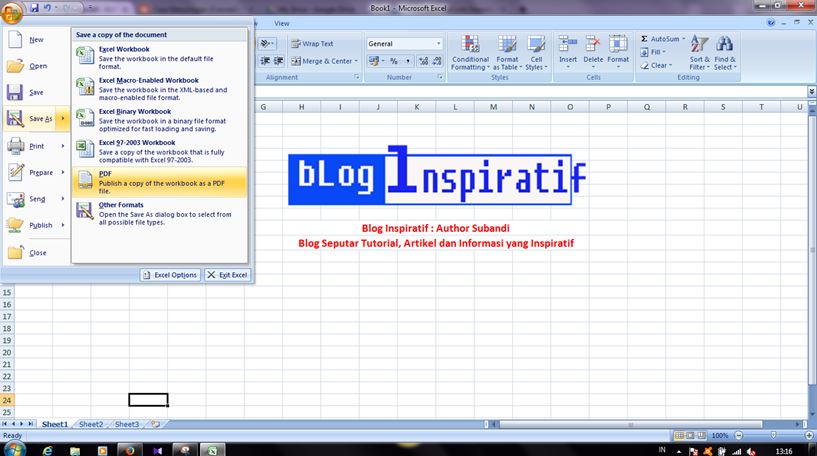
Task: Click Undo icon in Quick Access toolbar
Action: point(47,8)
